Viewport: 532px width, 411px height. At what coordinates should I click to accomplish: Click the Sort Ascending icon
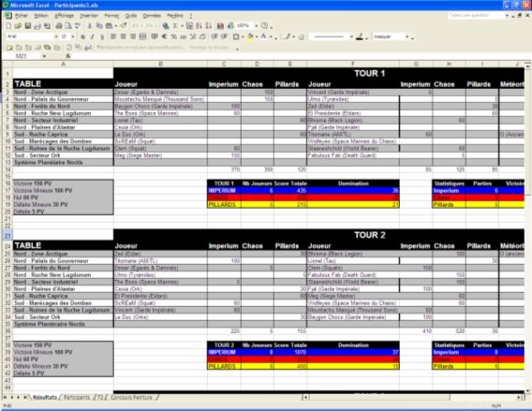199,26
